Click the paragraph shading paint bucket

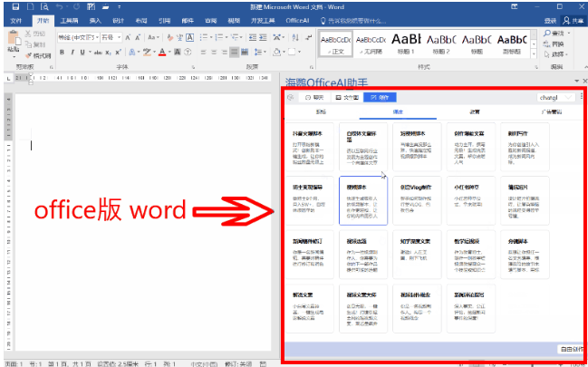tap(277, 53)
